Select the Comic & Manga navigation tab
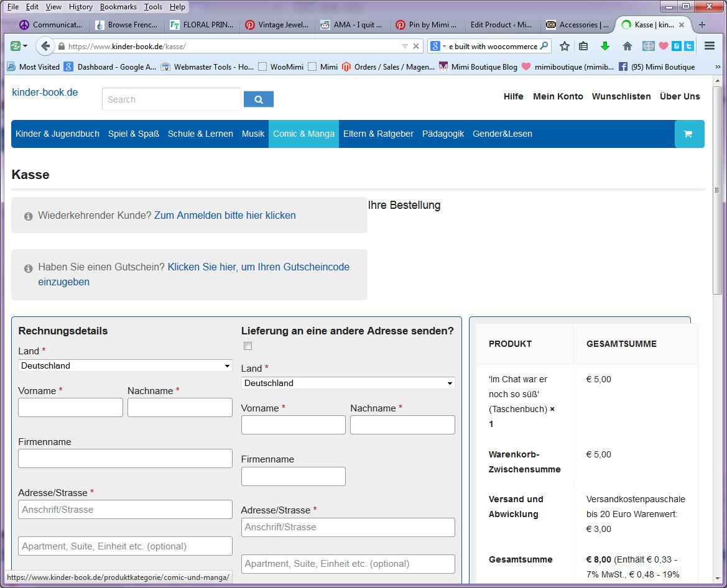The image size is (727, 588). (x=303, y=134)
